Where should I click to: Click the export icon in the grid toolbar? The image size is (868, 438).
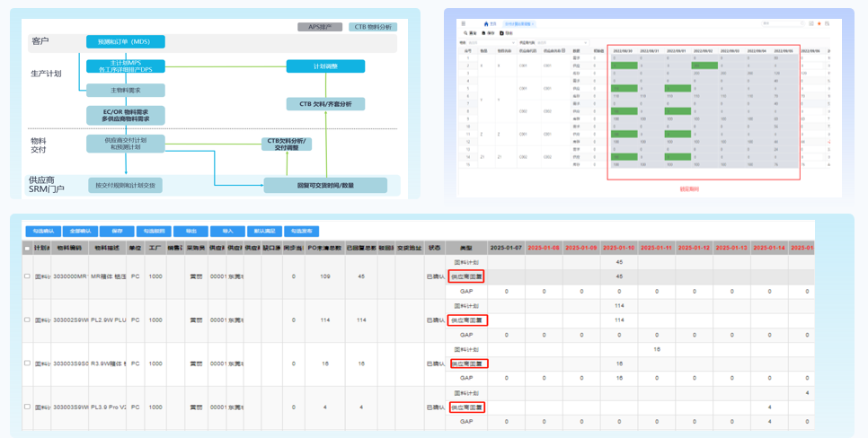click(501, 33)
